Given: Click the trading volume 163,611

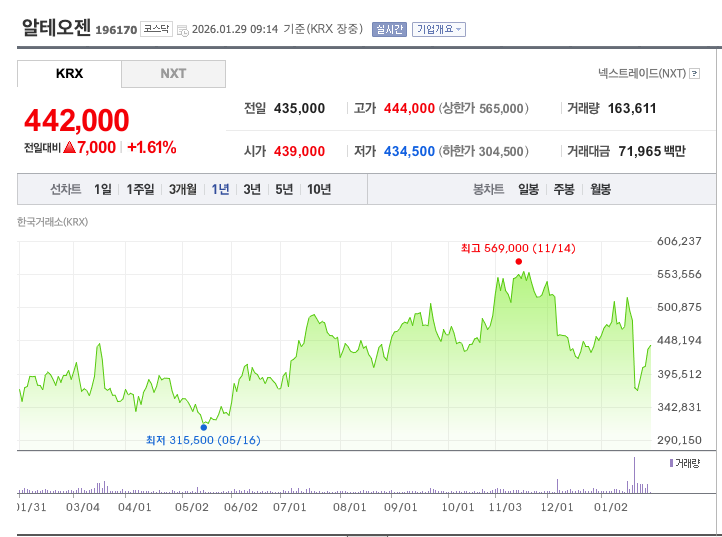Looking at the screenshot, I should pyautogui.click(x=632, y=109).
